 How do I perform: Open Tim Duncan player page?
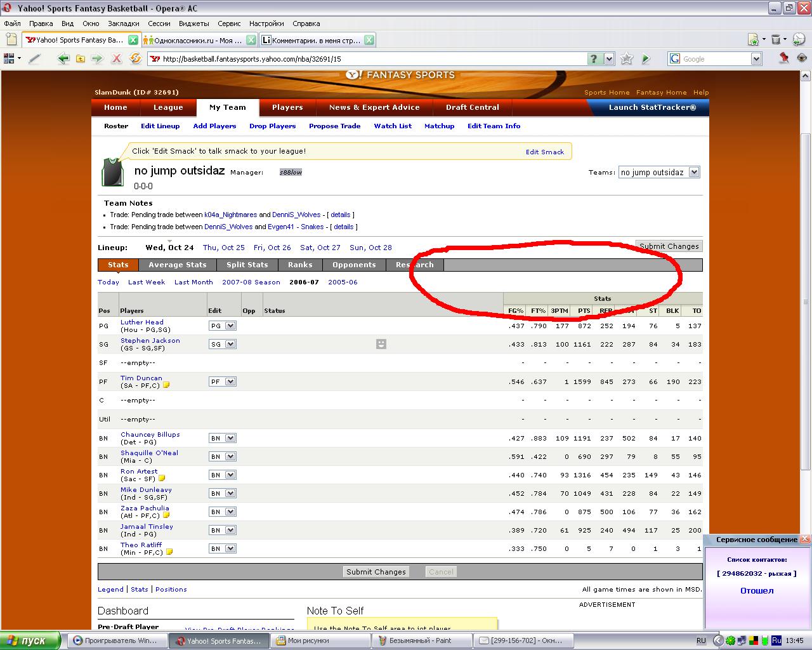coord(141,378)
